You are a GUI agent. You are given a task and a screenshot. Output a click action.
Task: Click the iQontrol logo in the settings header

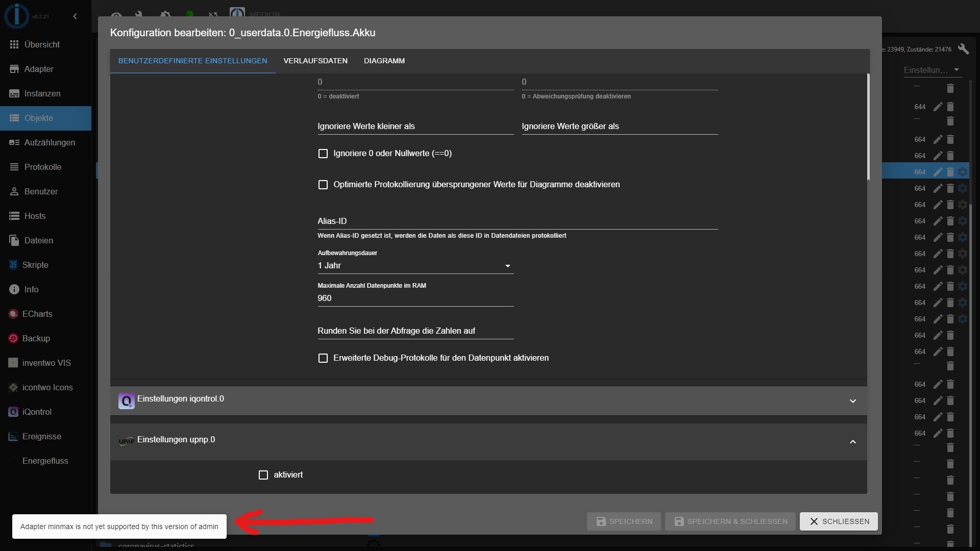pyautogui.click(x=127, y=400)
